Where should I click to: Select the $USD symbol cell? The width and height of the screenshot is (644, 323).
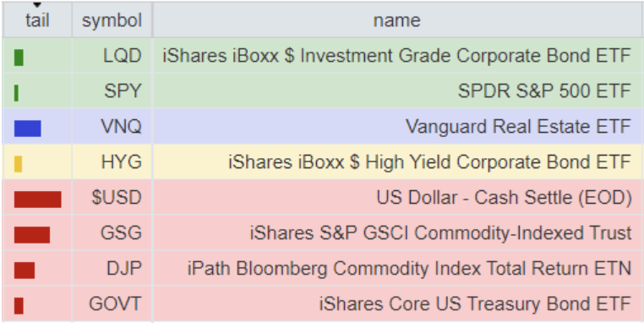(112, 197)
